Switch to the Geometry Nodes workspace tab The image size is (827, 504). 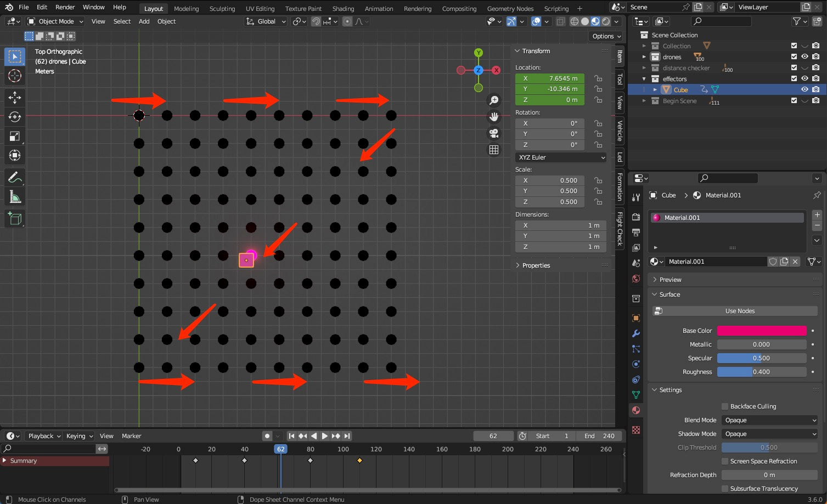(x=510, y=8)
